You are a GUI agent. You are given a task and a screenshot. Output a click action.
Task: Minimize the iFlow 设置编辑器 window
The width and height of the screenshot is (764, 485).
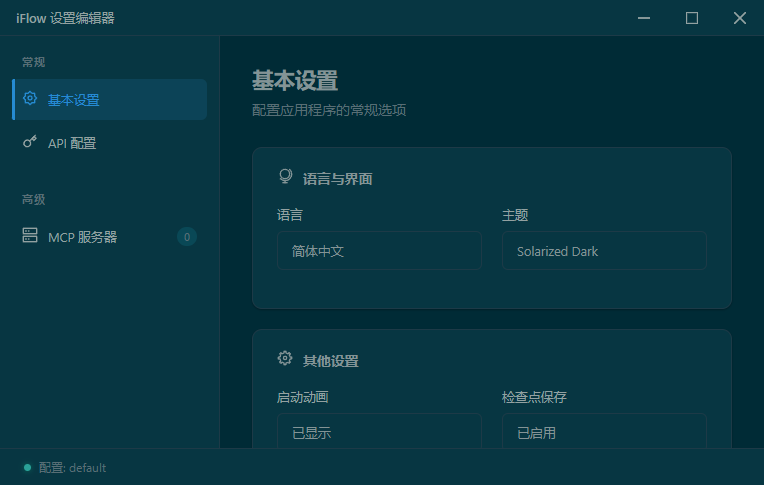click(x=644, y=18)
